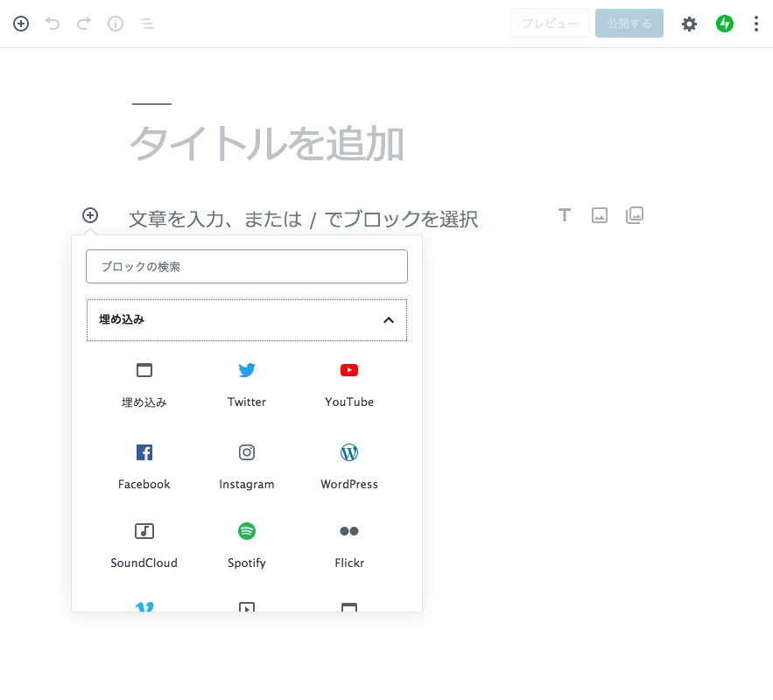Select the Twitter embed block
773x700 pixels.
(247, 386)
